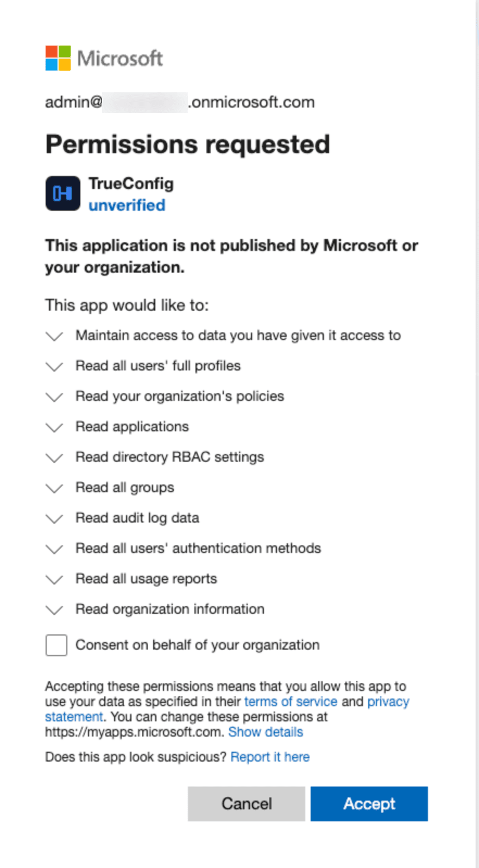This screenshot has width=479, height=868.
Task: Cancel the permissions request
Action: (x=246, y=804)
